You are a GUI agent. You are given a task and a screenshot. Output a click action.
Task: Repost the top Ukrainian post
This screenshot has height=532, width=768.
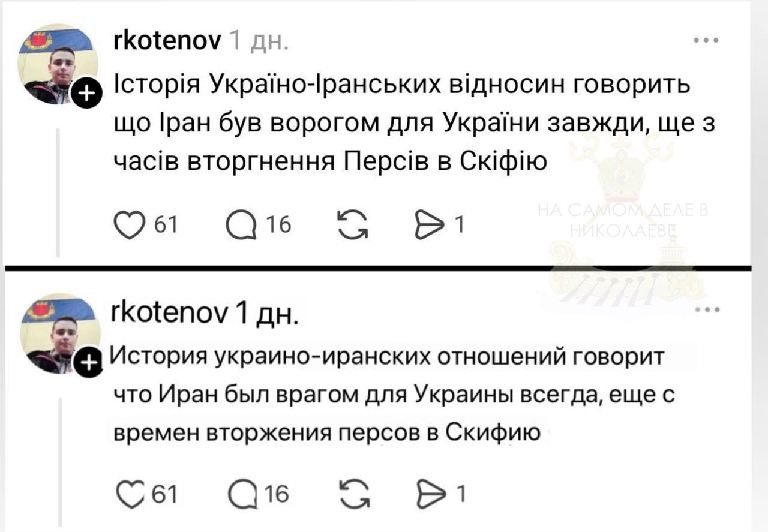(x=353, y=224)
